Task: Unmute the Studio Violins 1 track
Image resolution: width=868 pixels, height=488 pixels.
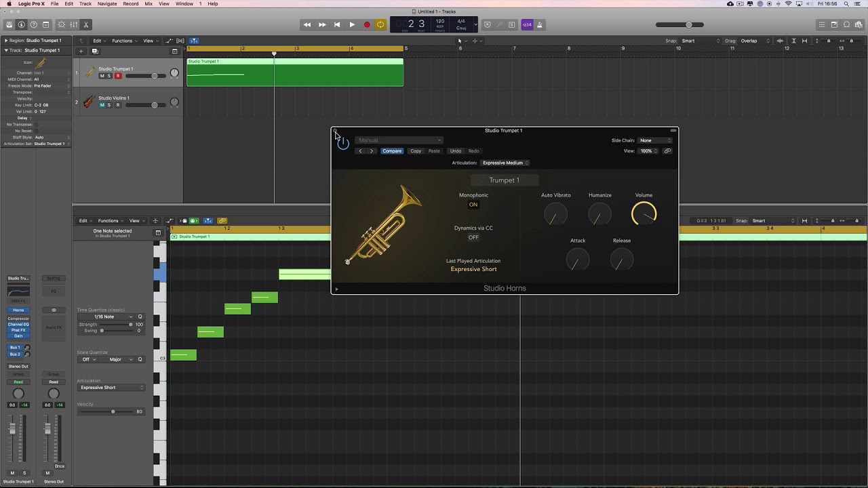Action: tap(102, 105)
